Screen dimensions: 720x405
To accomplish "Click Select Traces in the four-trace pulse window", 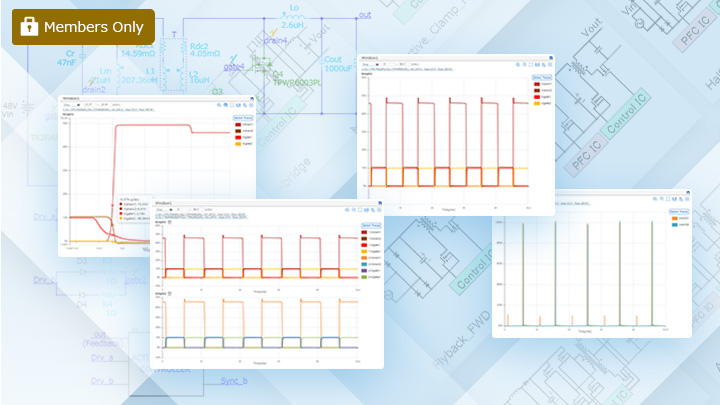I will coord(542,77).
